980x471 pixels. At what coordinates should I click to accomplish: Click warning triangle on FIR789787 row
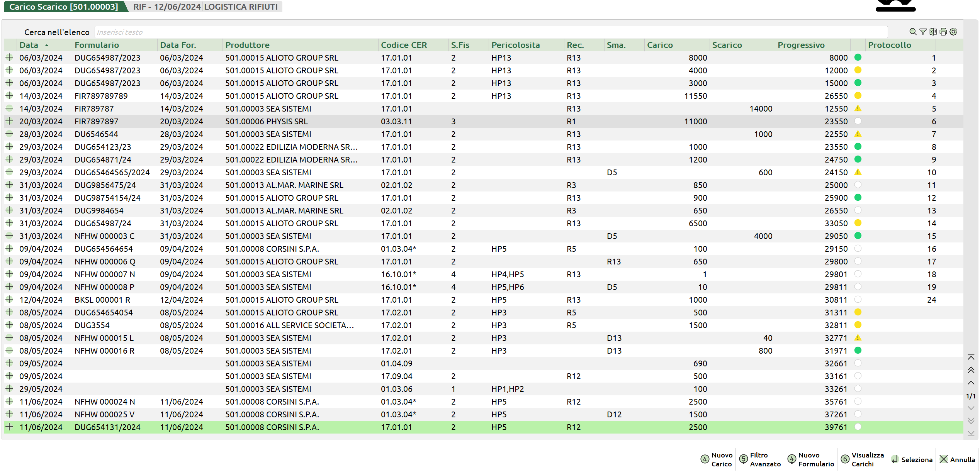coord(858,108)
